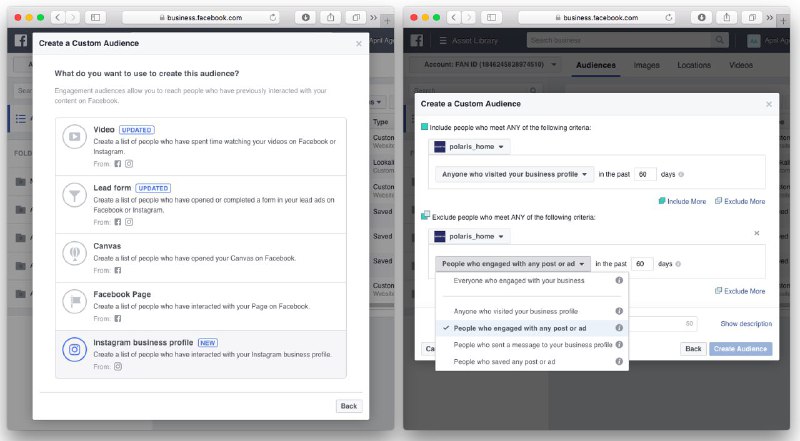
Task: Remove the exclude criteria with its X icon
Action: 756,233
